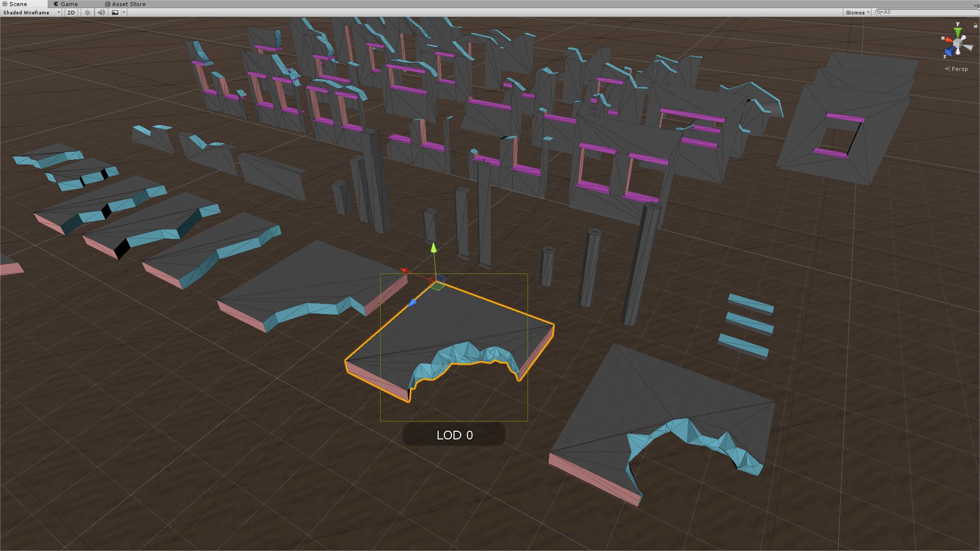Click the Persp projection label

(959, 69)
